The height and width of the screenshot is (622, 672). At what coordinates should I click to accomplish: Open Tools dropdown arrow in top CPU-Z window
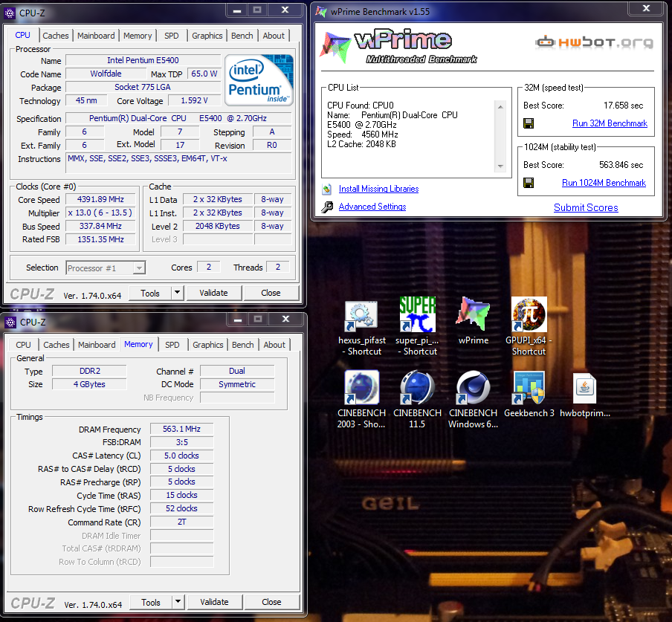[177, 293]
